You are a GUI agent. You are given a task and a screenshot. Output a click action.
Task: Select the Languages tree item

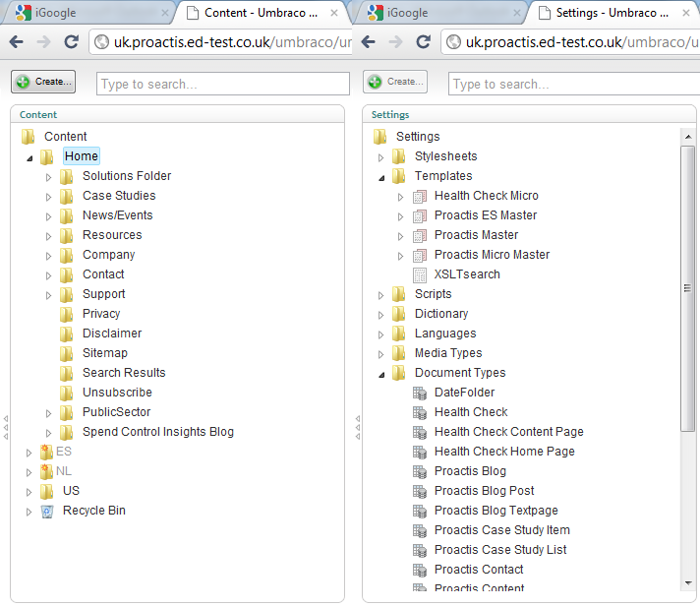tap(445, 334)
